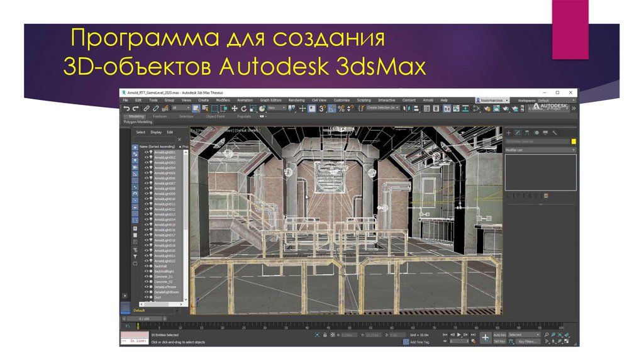Open the reference coordinate View dropdown
This screenshot has width=644, height=361.
click(277, 108)
